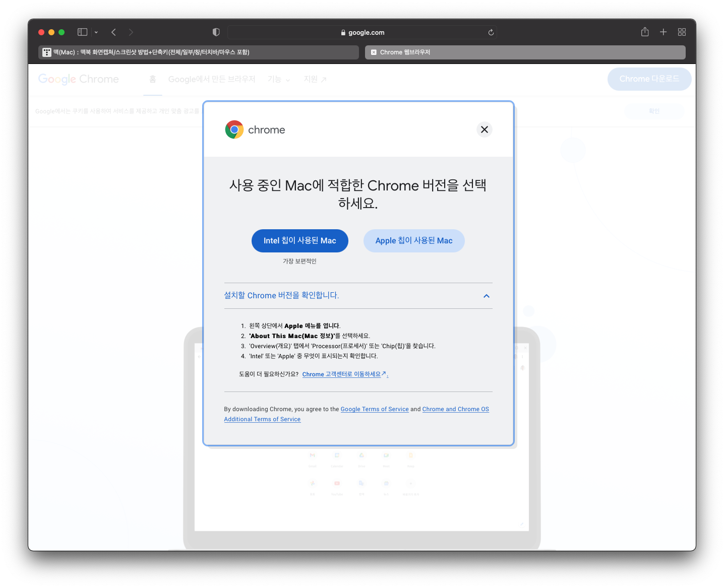Click the '설치할 Chrome 버전을 확인합니다.' heading
The height and width of the screenshot is (588, 724).
coord(281,295)
